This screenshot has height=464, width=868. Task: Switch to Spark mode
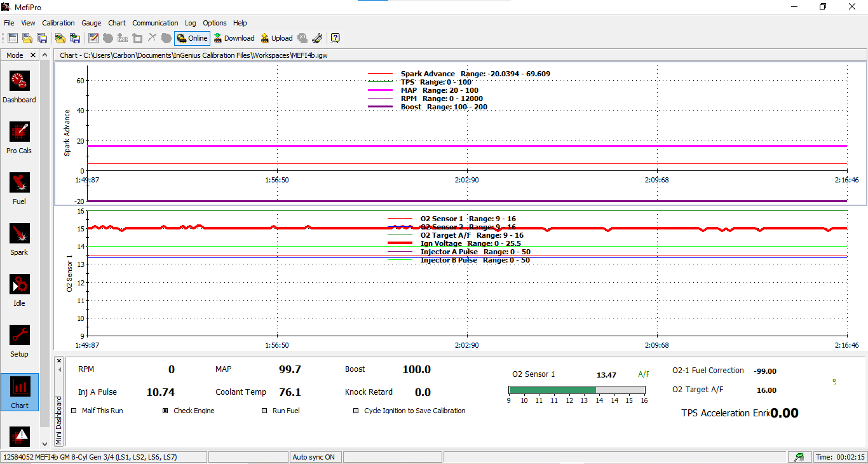pos(19,234)
